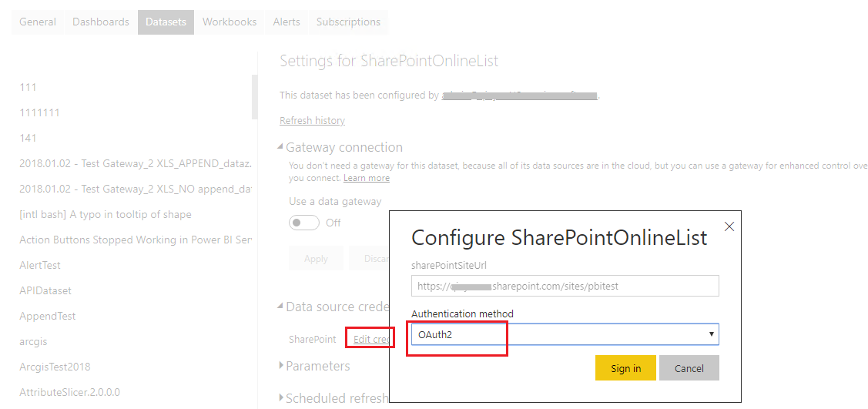Open the ArcgisTest2018 dataset
This screenshot has height=409, width=868.
click(x=54, y=367)
